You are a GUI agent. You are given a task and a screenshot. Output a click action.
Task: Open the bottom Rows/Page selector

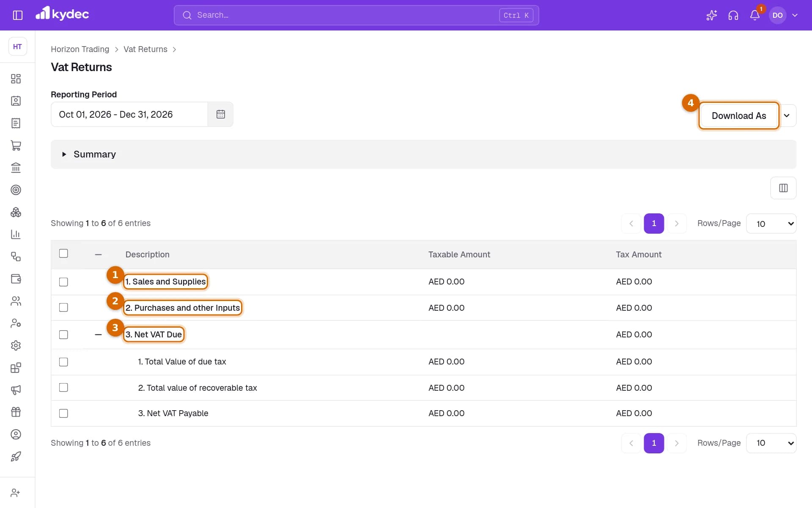pyautogui.click(x=771, y=443)
